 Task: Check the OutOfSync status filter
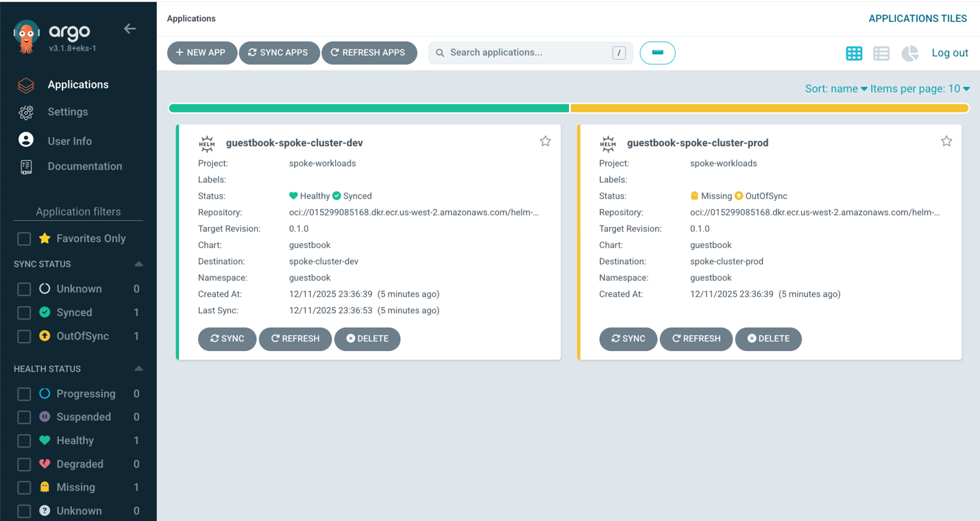coord(24,336)
